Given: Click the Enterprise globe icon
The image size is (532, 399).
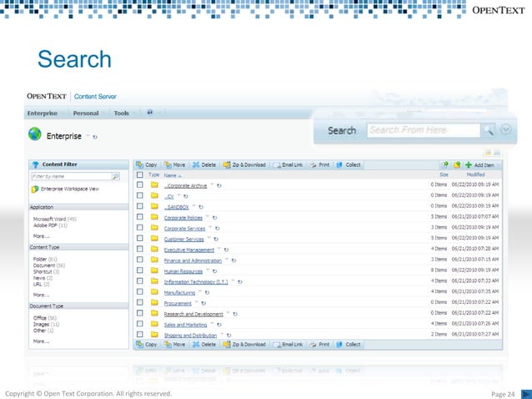Looking at the screenshot, I should tap(35, 134).
